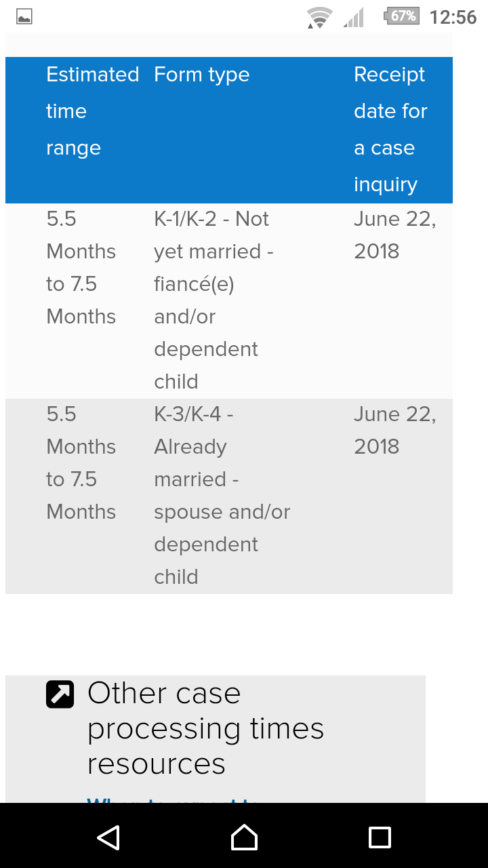Click the external link arrow icon
The width and height of the screenshot is (488, 868).
(x=60, y=694)
